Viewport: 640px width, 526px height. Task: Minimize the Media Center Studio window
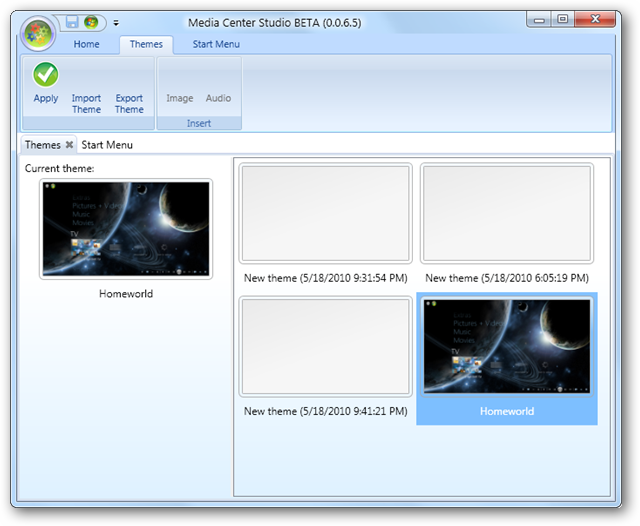tap(539, 19)
